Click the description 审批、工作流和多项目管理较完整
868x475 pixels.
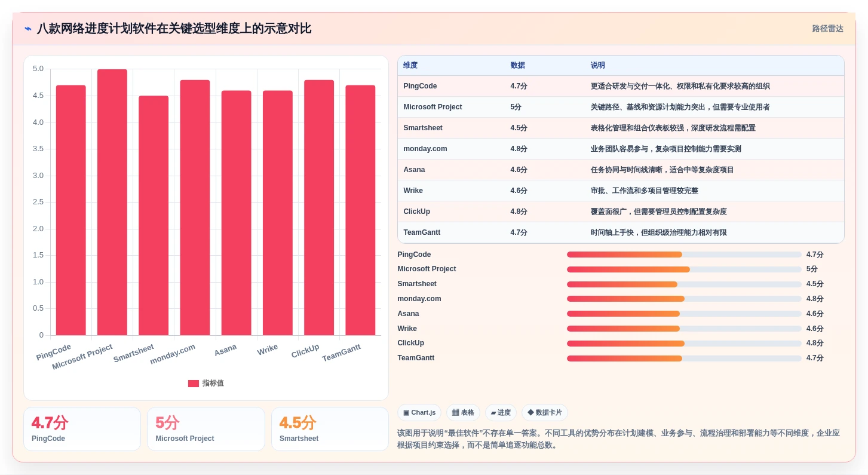point(644,191)
